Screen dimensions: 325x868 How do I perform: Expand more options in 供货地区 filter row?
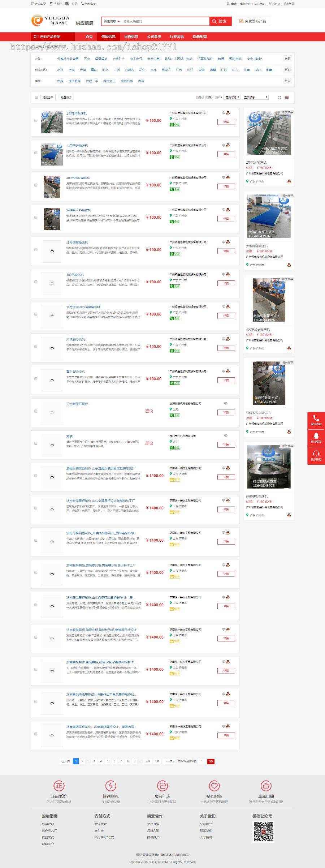287,70
